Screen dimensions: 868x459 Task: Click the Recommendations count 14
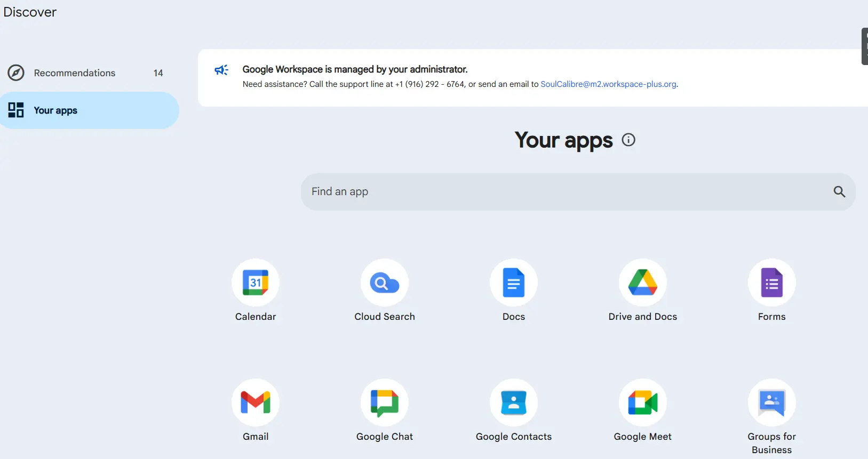tap(158, 73)
